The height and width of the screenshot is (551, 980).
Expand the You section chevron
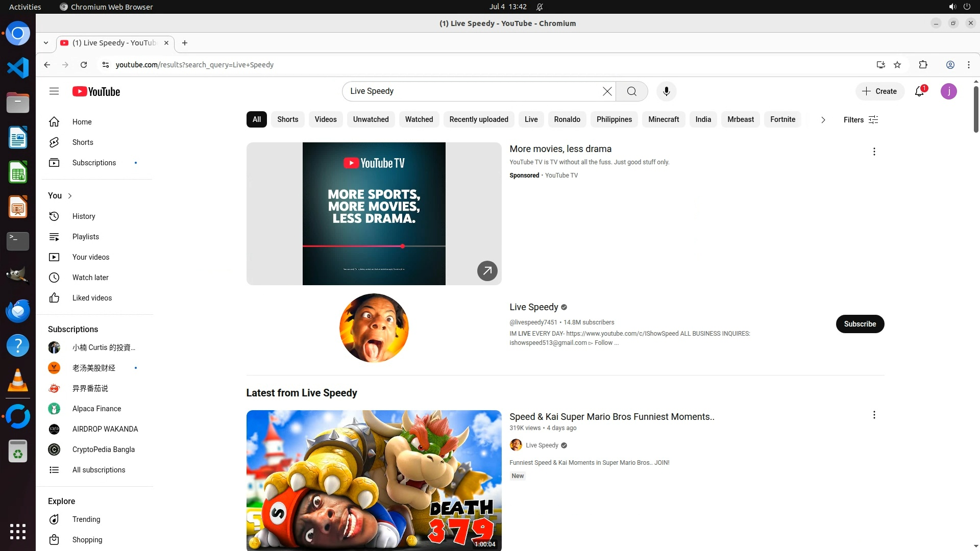pos(70,196)
